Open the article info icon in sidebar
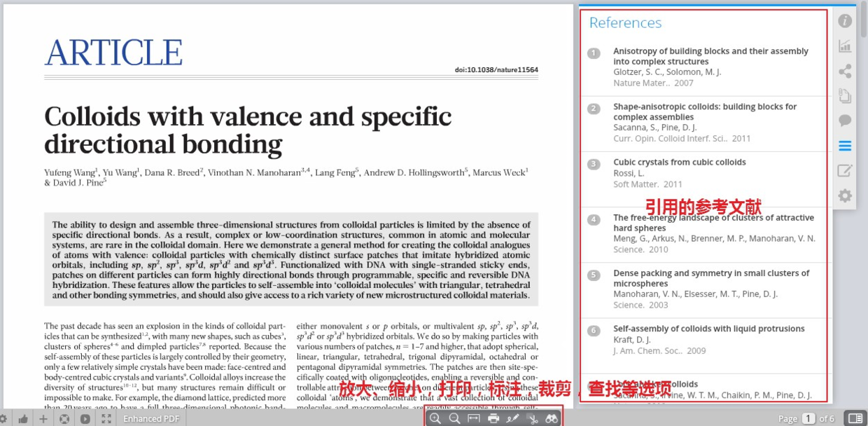This screenshot has height=426, width=868. click(845, 21)
